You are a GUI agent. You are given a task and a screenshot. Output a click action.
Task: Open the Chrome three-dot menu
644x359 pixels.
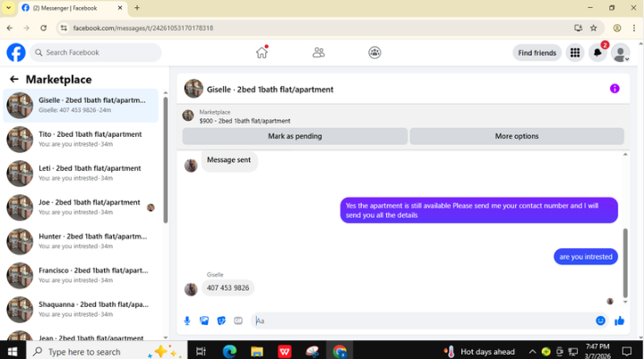pos(634,28)
